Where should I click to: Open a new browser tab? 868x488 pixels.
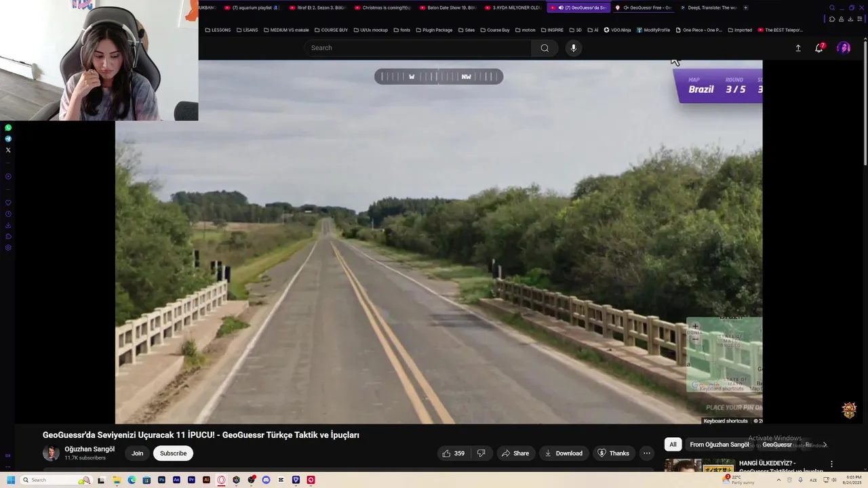coord(746,7)
